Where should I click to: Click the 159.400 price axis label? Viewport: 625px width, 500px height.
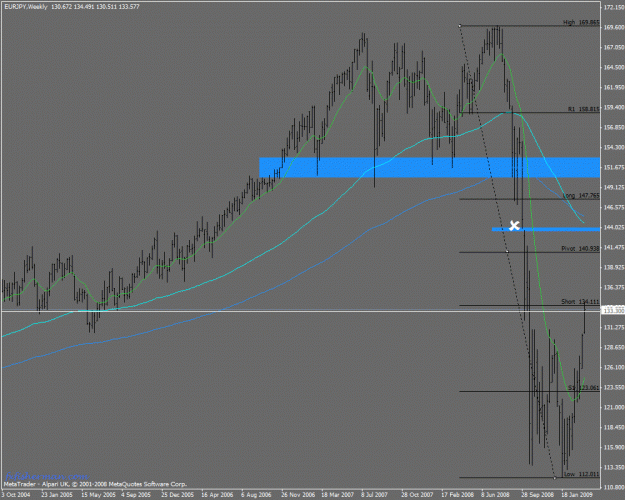click(614, 107)
